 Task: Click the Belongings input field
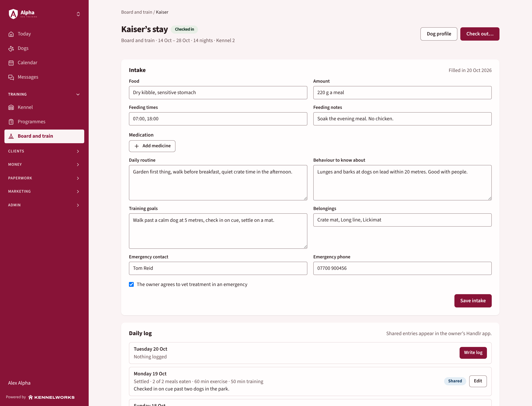tap(402, 220)
